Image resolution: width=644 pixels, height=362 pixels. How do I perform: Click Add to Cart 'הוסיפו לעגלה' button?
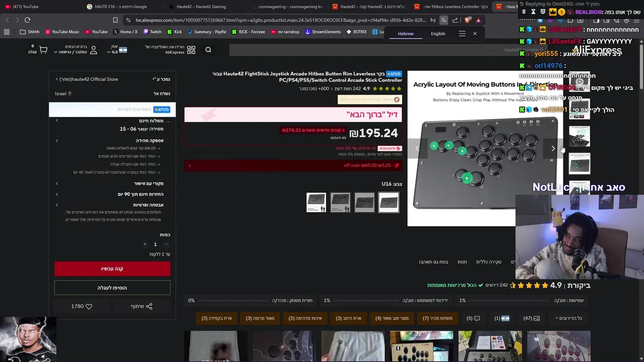(x=112, y=288)
